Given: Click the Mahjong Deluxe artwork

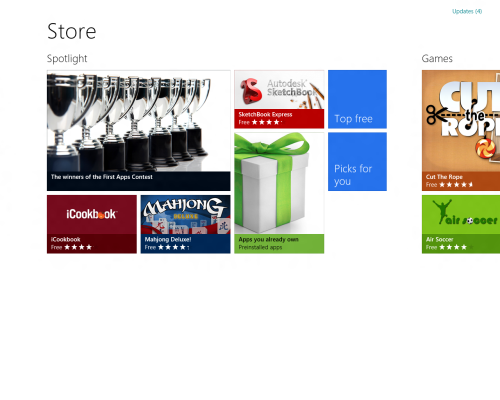Looking at the screenshot, I should pos(185,215).
